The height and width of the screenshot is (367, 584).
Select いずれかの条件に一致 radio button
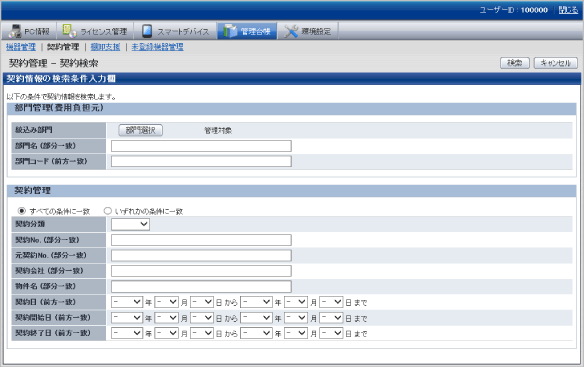coord(108,211)
